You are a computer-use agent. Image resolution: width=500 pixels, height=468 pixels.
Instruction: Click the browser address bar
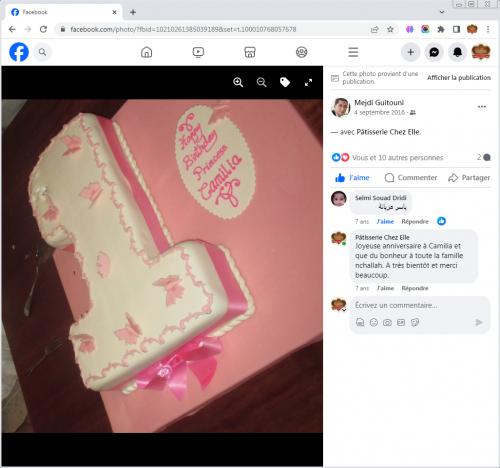[x=213, y=29]
